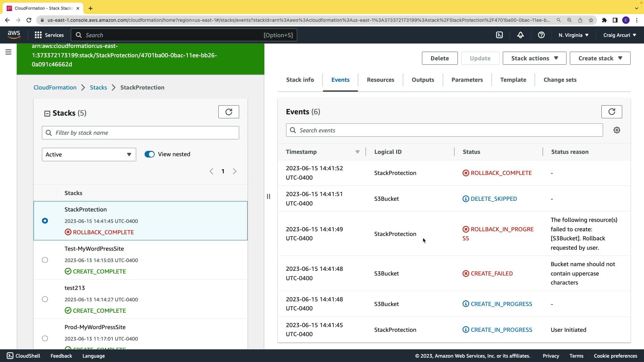Open events table settings gear
Viewport: 644px width, 362px height.
coord(616,130)
